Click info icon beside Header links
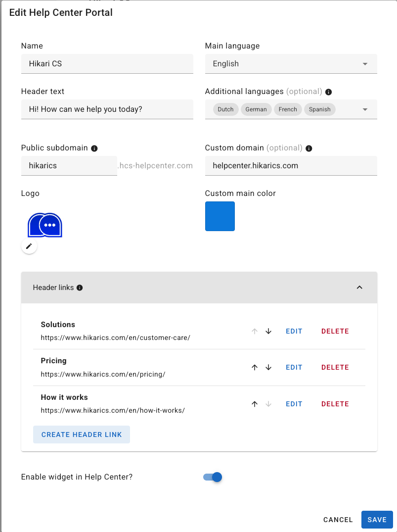This screenshot has height=532, width=397. click(80, 288)
